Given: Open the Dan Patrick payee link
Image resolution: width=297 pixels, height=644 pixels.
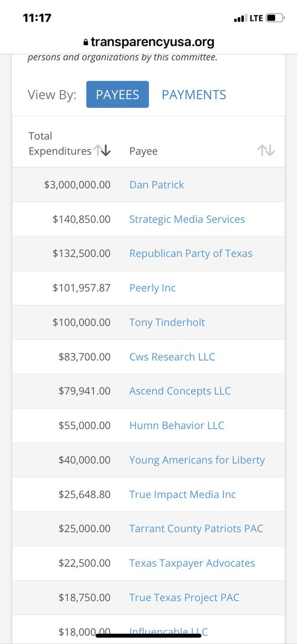Looking at the screenshot, I should [x=157, y=185].
